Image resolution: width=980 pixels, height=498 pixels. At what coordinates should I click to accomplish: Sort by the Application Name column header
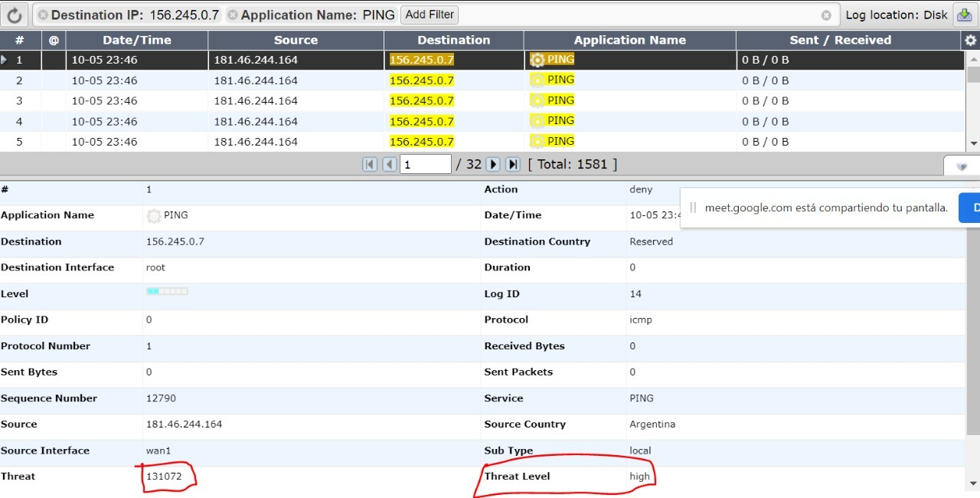[x=629, y=41]
